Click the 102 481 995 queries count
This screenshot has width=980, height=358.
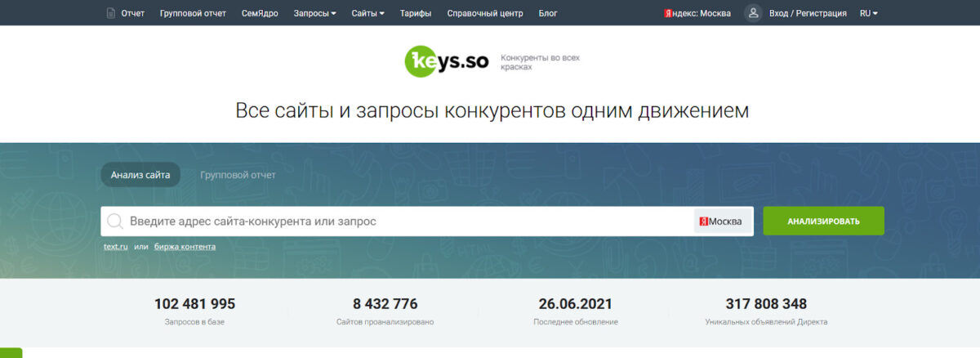click(x=194, y=304)
